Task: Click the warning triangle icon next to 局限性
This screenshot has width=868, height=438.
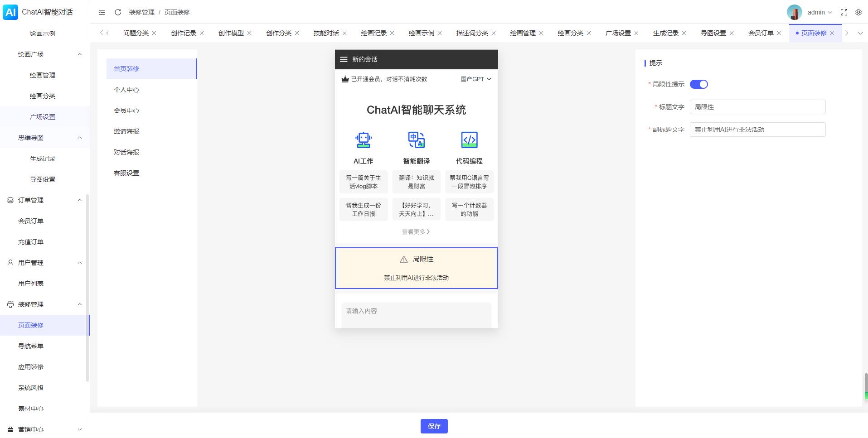Action: click(404, 260)
